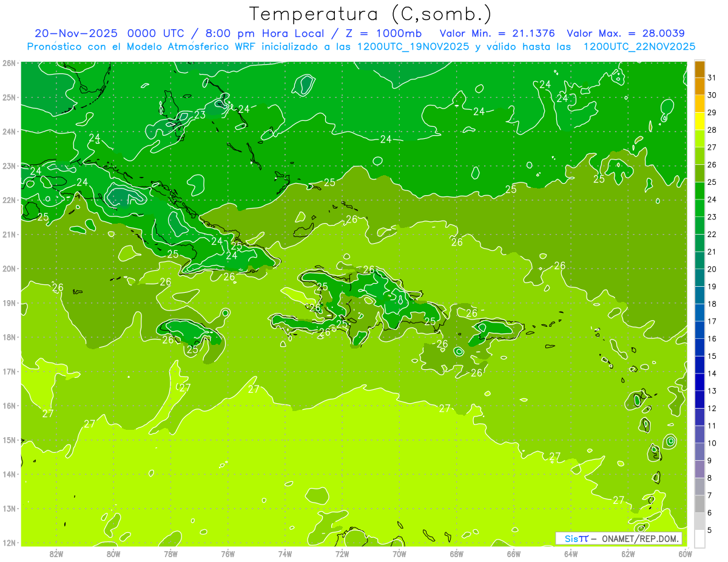Click the 21N latitude axis label
Image resolution: width=728 pixels, height=562 pixels.
(x=9, y=235)
